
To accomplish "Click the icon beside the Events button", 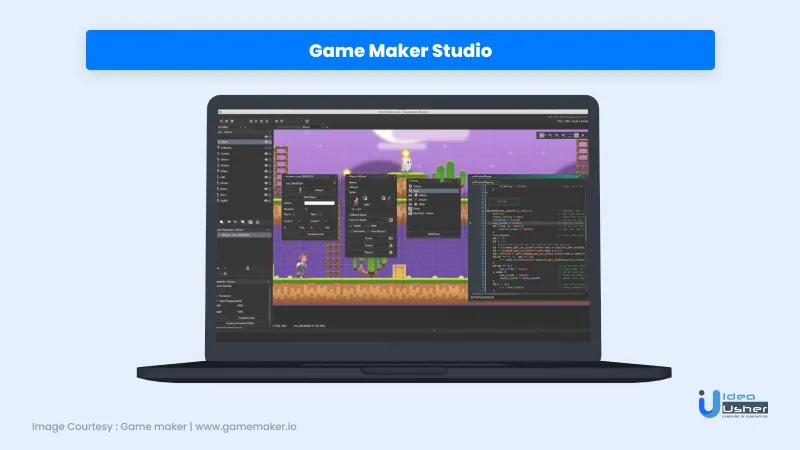I will pos(391,238).
